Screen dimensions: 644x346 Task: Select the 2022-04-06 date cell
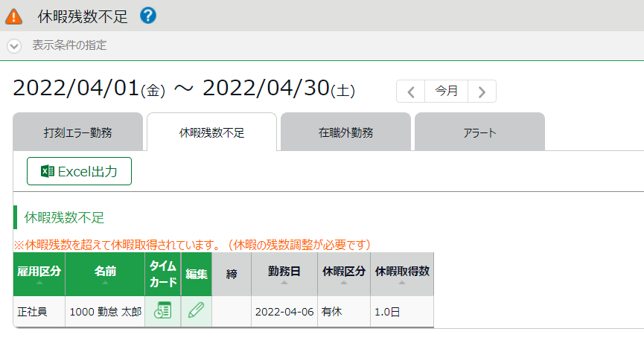pyautogui.click(x=284, y=312)
